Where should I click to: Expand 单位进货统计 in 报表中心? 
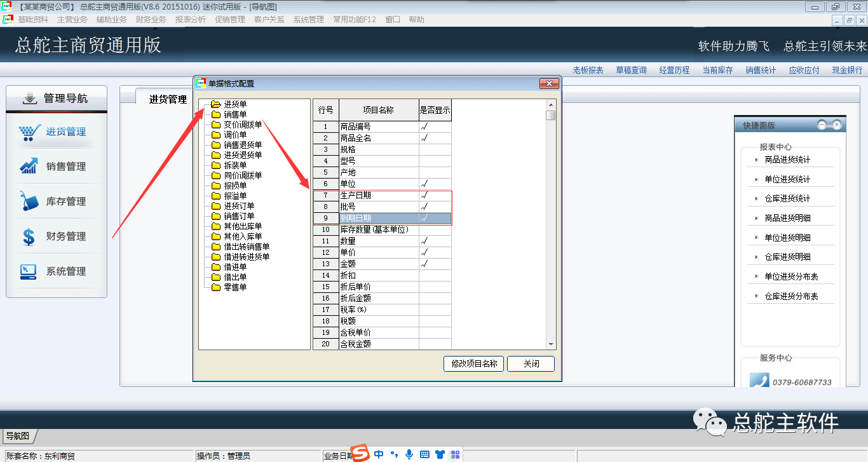(x=757, y=180)
